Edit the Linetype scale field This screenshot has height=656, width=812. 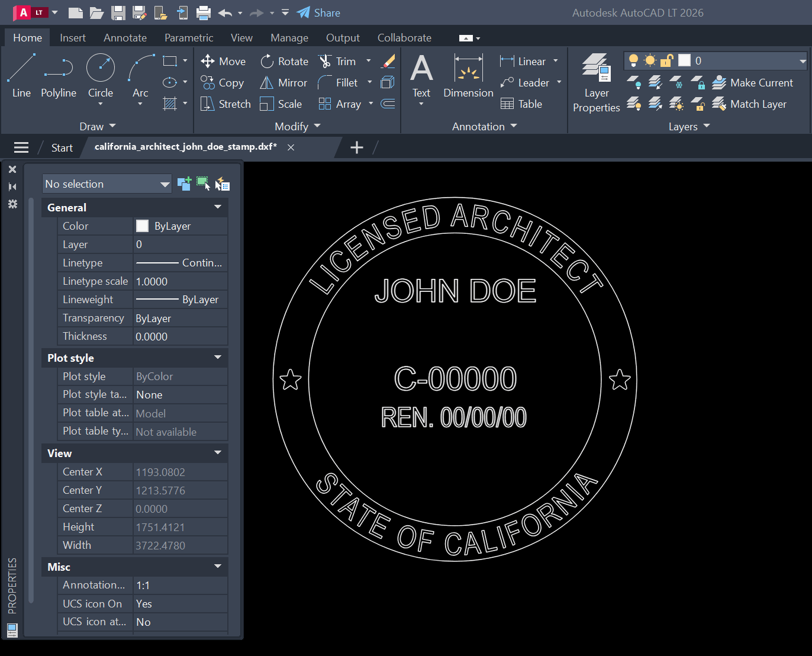(181, 281)
